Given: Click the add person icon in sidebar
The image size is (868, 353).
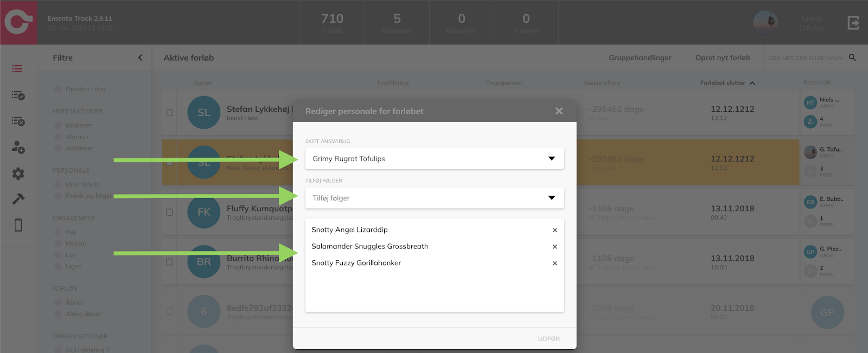Looking at the screenshot, I should (18, 147).
